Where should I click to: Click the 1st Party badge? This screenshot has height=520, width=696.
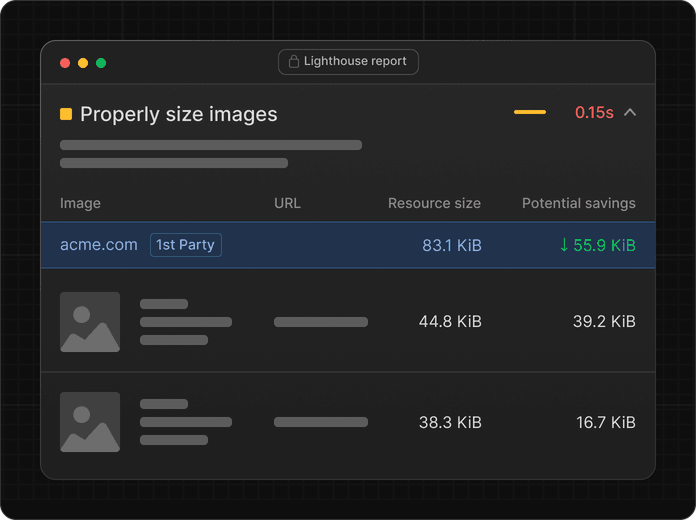[186, 245]
